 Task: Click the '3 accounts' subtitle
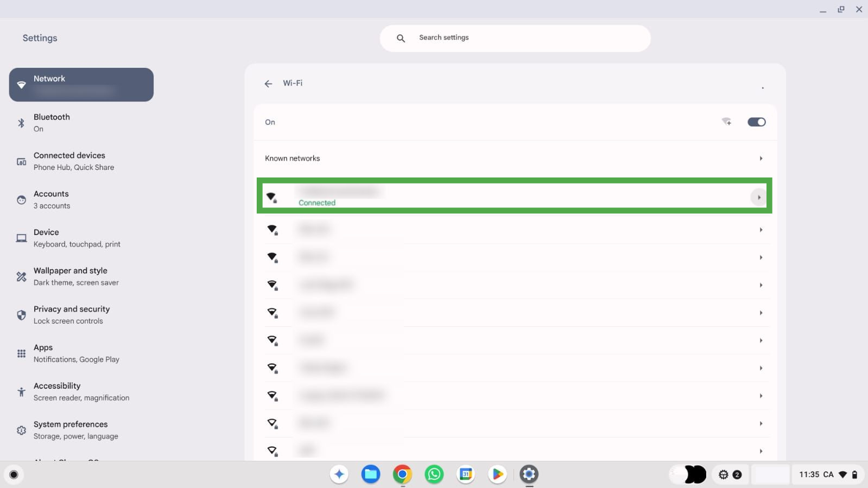52,206
